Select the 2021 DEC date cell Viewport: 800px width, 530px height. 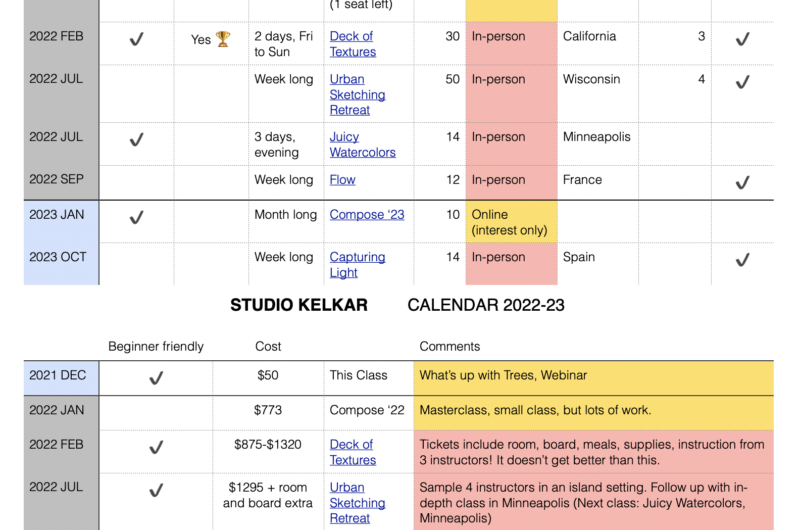(x=61, y=378)
